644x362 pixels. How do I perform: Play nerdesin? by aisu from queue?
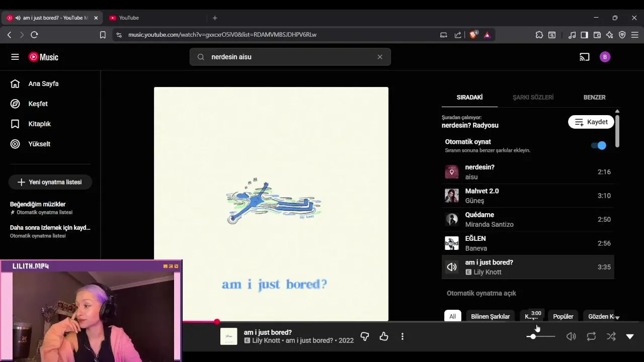pos(528,172)
